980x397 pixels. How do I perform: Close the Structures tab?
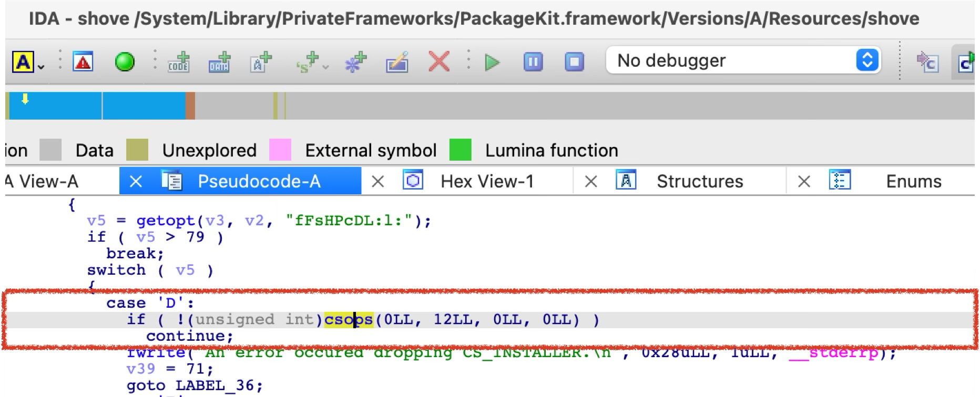[591, 182]
